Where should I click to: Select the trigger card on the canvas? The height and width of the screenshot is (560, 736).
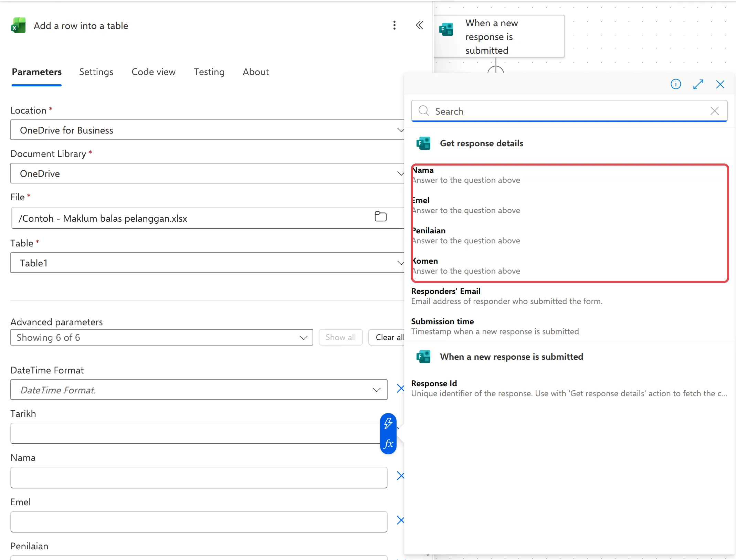499,36
